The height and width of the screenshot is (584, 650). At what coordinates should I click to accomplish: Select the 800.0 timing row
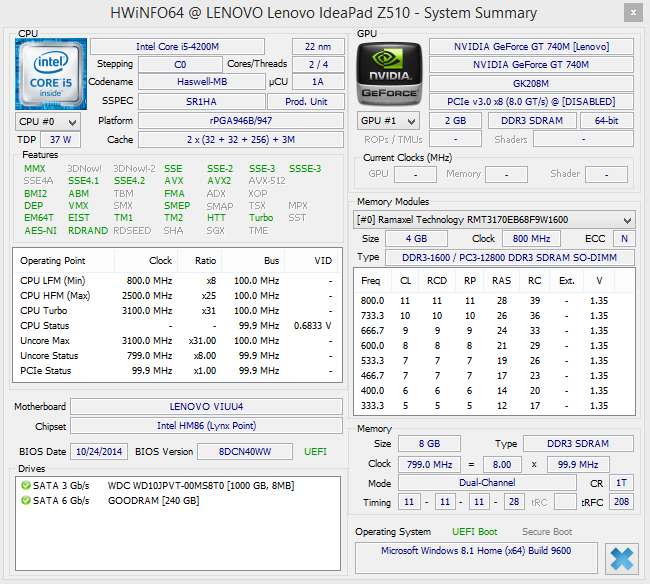point(494,300)
